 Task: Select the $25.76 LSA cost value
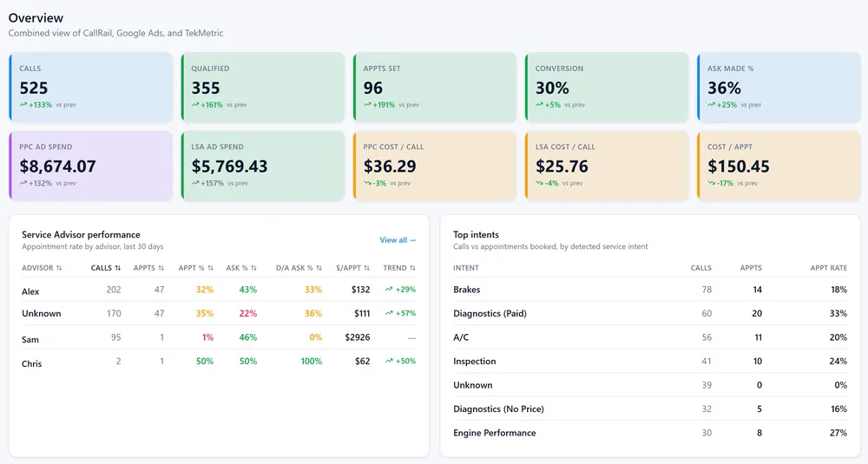click(562, 167)
